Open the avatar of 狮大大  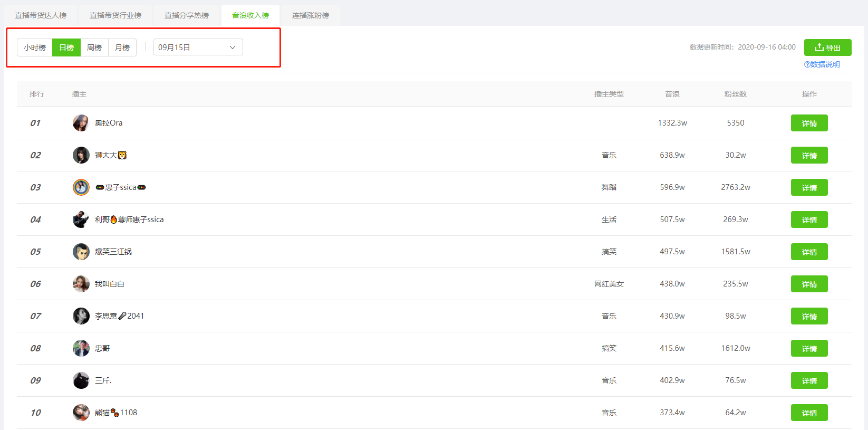[x=81, y=155]
